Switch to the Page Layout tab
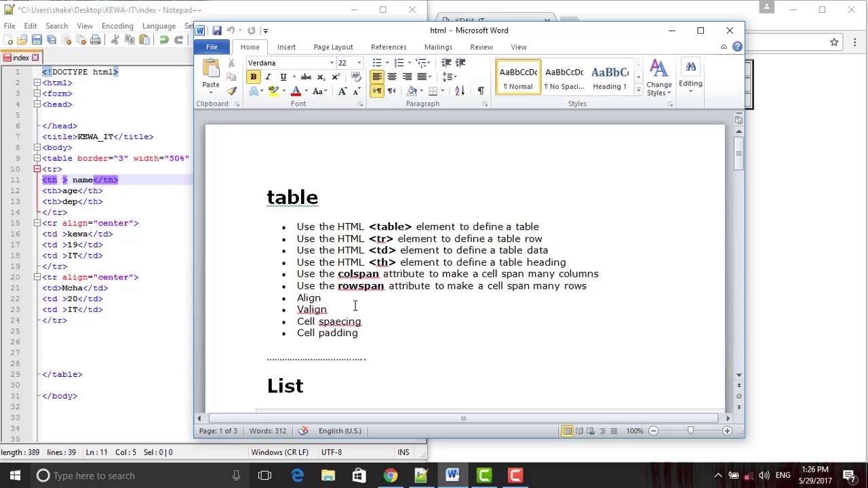The width and height of the screenshot is (868, 488). click(x=333, y=47)
